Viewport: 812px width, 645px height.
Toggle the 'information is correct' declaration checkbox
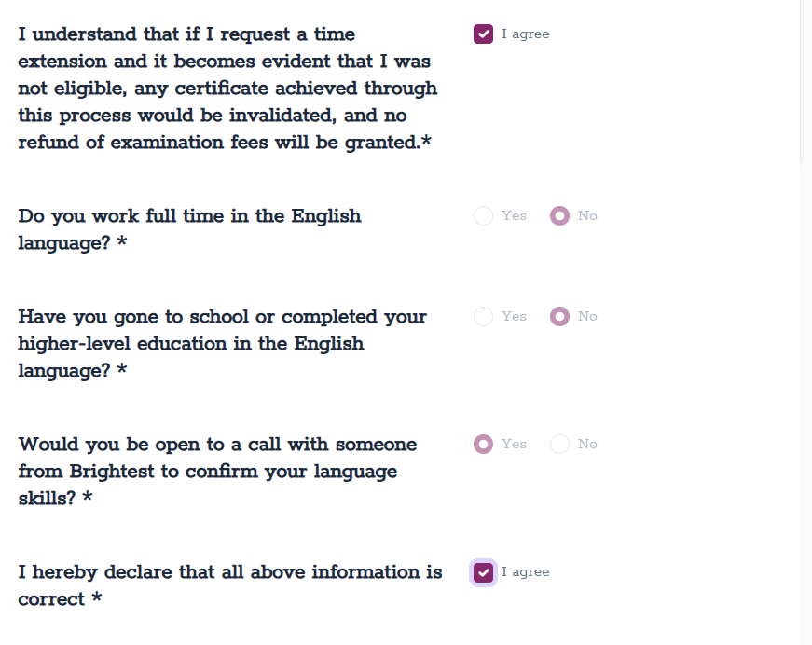(483, 572)
